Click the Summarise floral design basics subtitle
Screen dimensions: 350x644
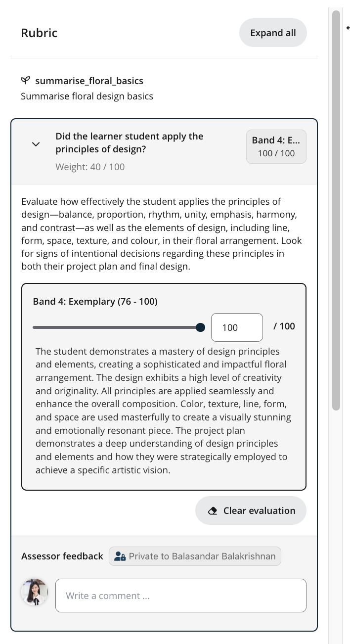[87, 96]
